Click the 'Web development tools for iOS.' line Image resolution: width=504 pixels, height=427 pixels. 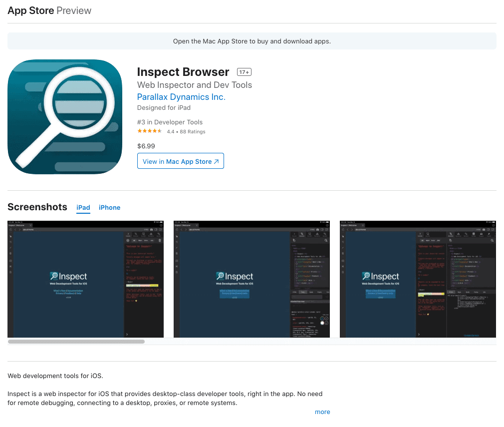coord(55,376)
